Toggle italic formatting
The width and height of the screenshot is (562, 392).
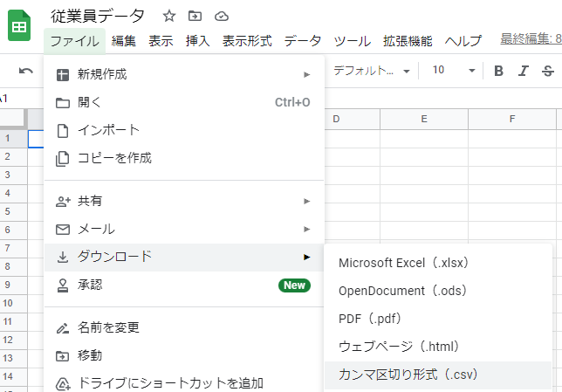(524, 71)
